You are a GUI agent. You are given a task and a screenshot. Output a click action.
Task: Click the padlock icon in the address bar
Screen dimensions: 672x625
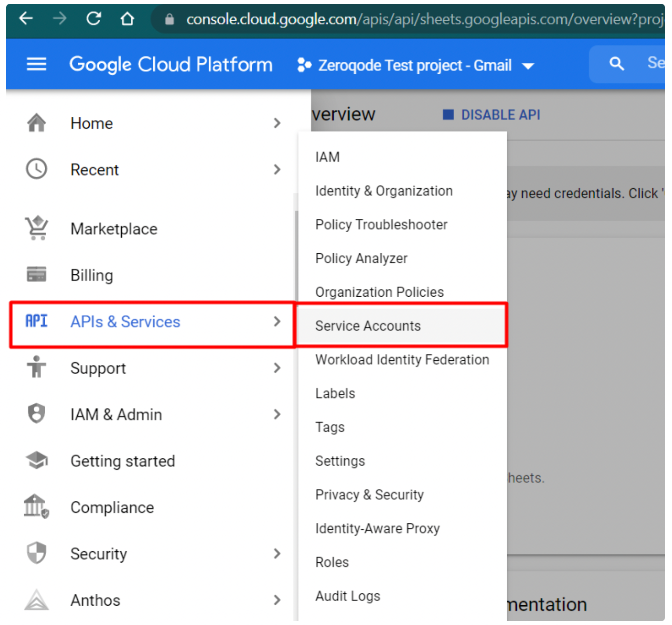pyautogui.click(x=169, y=19)
